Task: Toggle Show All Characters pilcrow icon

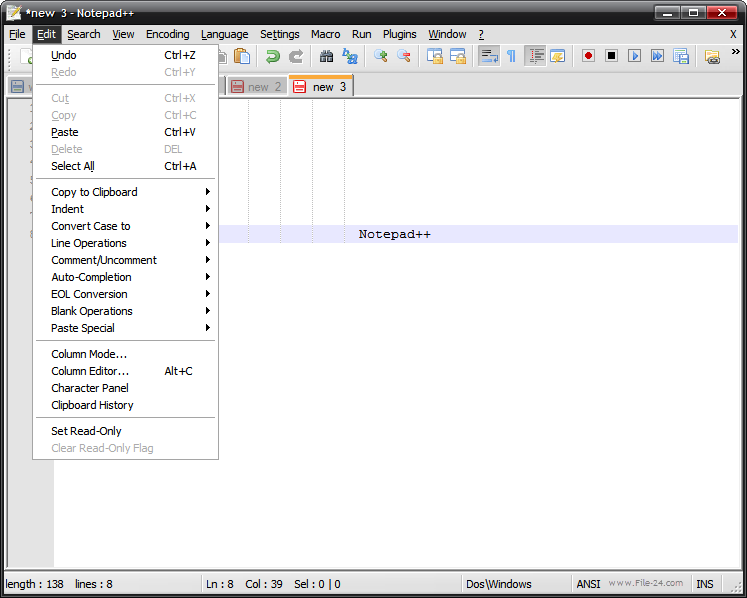Action: (511, 56)
